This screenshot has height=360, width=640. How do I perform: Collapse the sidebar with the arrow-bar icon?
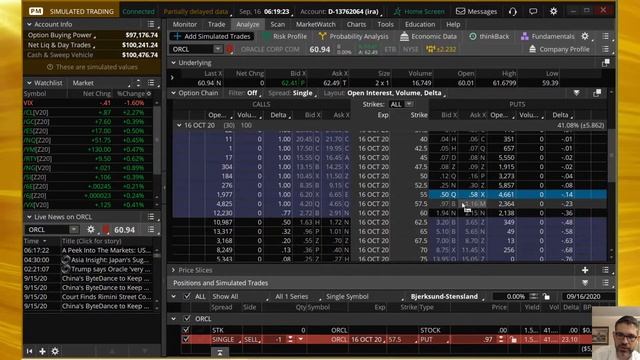click(29, 351)
